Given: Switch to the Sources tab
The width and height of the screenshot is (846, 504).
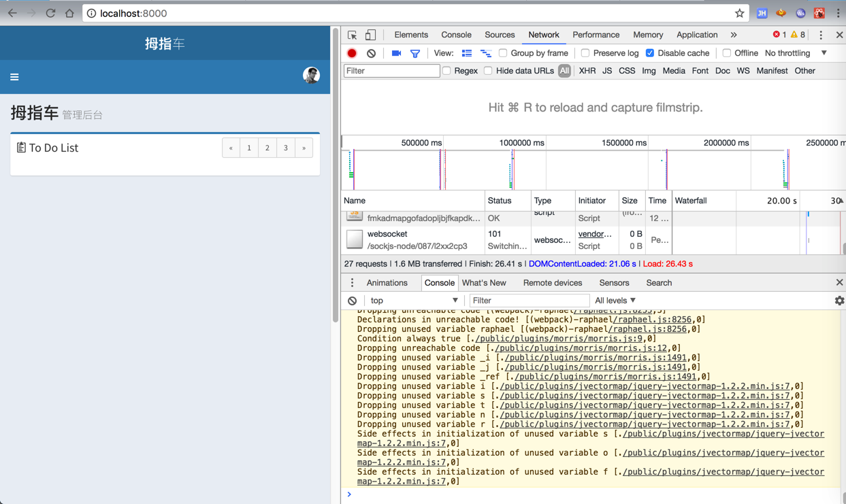Looking at the screenshot, I should [x=500, y=35].
